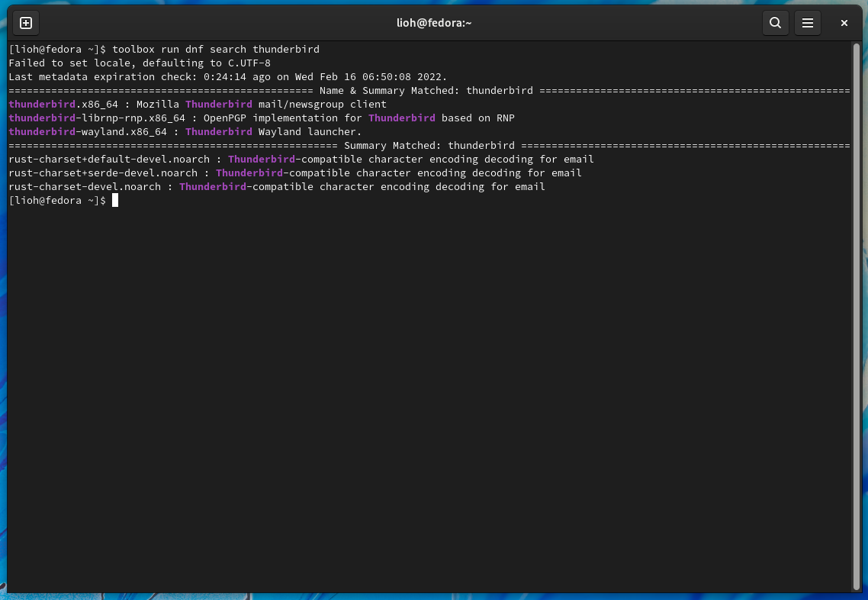868x600 pixels.
Task: Select the rust-charset+serde-devel.noarch package name
Action: pyautogui.click(x=103, y=173)
